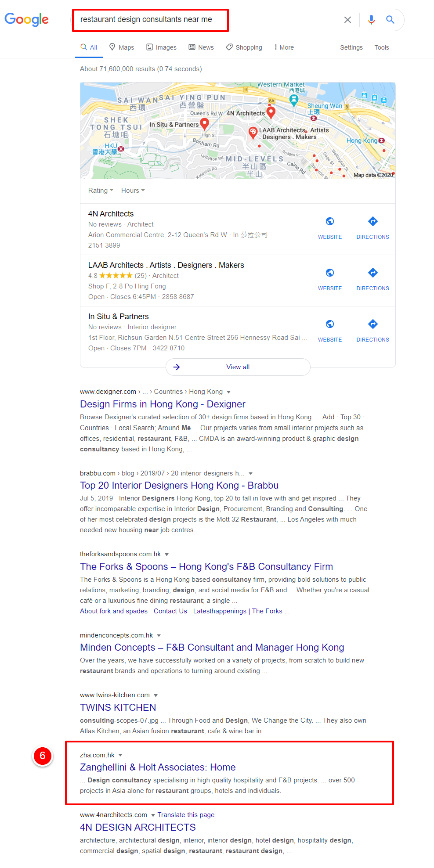Screen dimensions: 434x868
Task: Select the All search tab
Action: point(89,47)
